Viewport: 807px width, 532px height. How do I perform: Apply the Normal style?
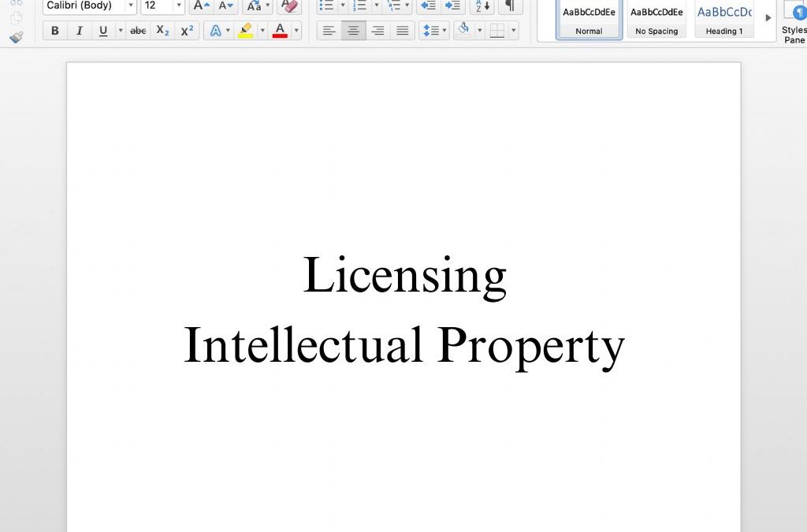point(589,20)
